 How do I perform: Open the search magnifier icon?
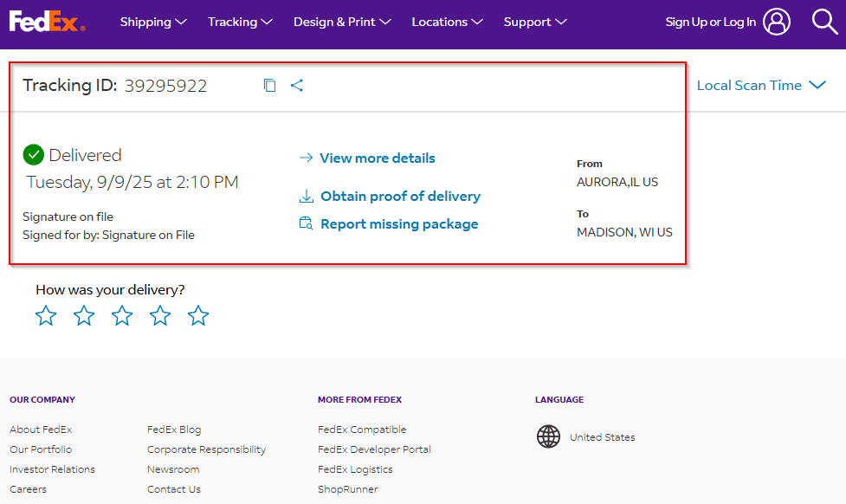point(824,22)
